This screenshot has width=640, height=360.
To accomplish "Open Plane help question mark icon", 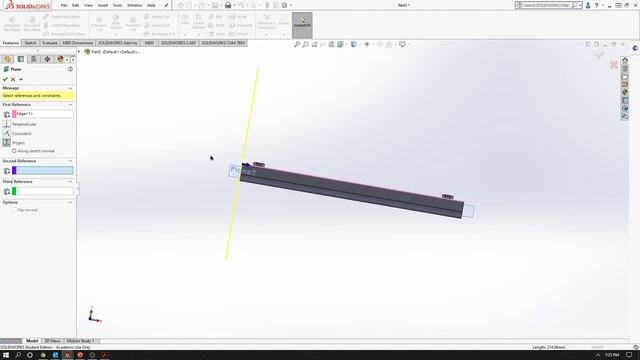I will 70,69.
